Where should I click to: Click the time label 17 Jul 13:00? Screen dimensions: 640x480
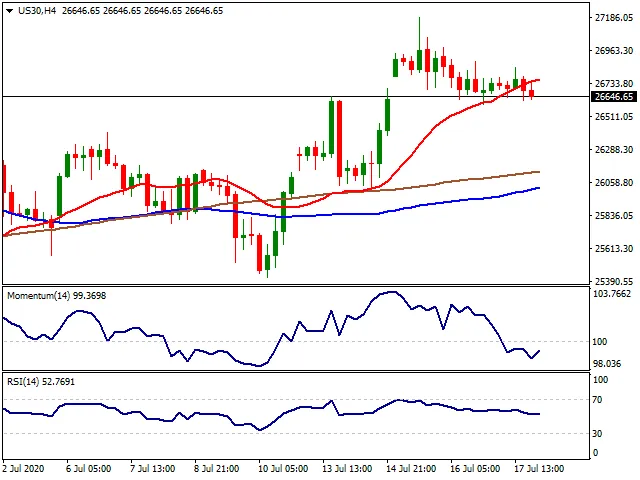tap(539, 469)
